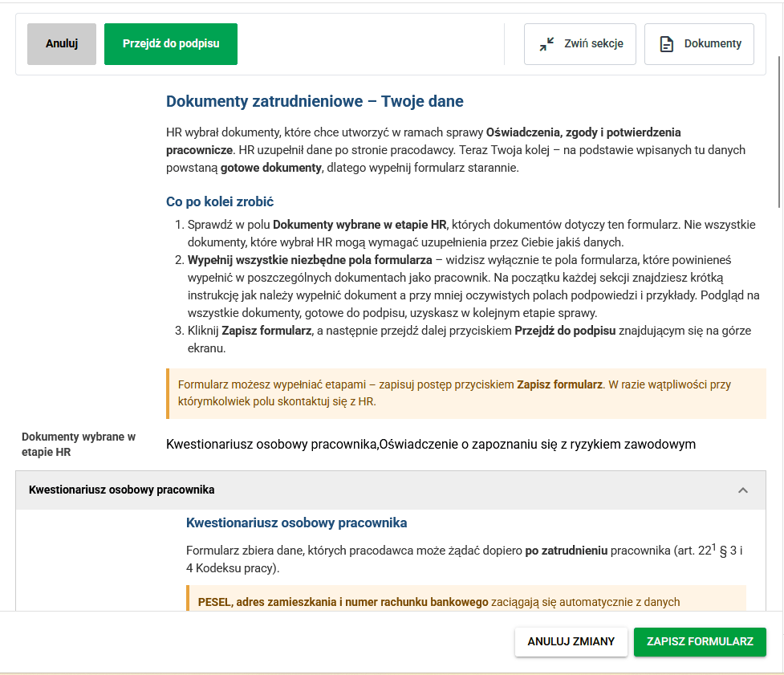Image resolution: width=784 pixels, height=675 pixels.
Task: Click the Anuluj button
Action: pos(62,44)
